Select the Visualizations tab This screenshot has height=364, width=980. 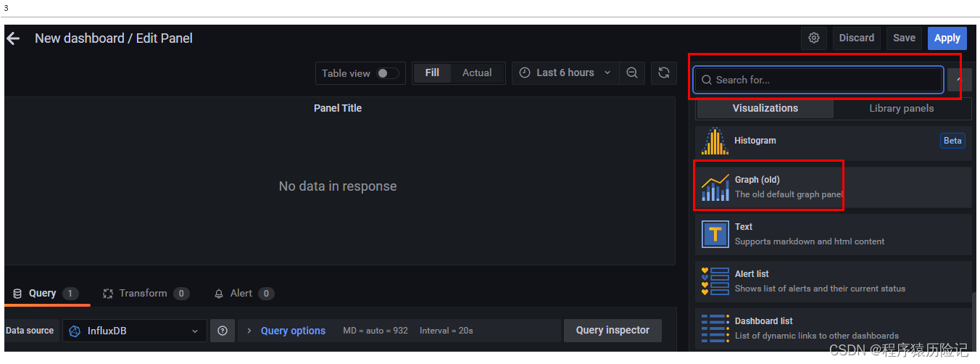point(765,108)
